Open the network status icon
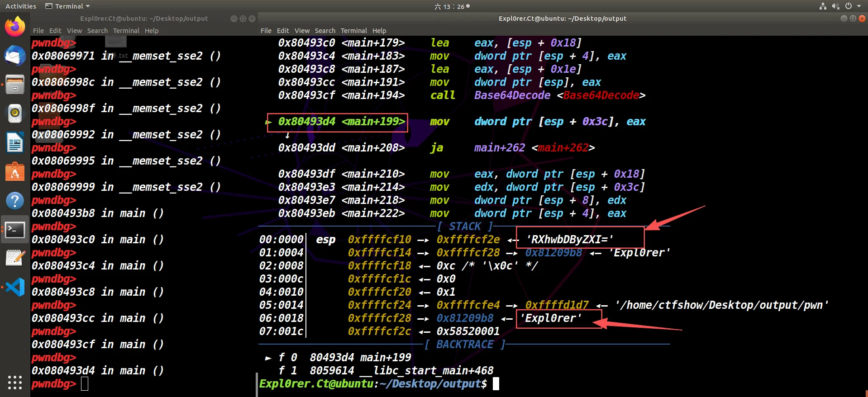 click(x=823, y=6)
